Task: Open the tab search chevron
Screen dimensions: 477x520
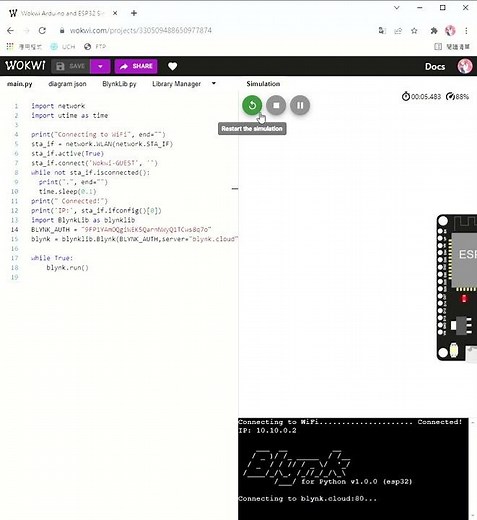Action: (x=397, y=7)
